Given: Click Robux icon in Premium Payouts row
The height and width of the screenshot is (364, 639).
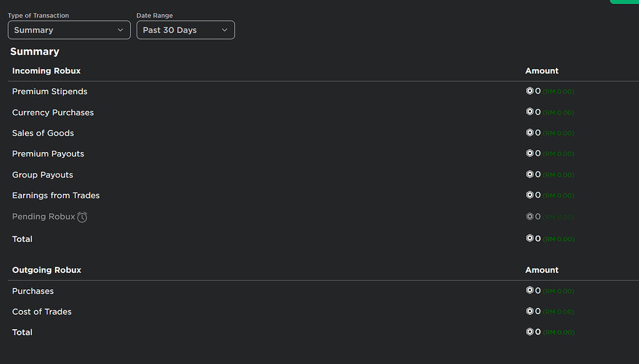Looking at the screenshot, I should [529, 153].
